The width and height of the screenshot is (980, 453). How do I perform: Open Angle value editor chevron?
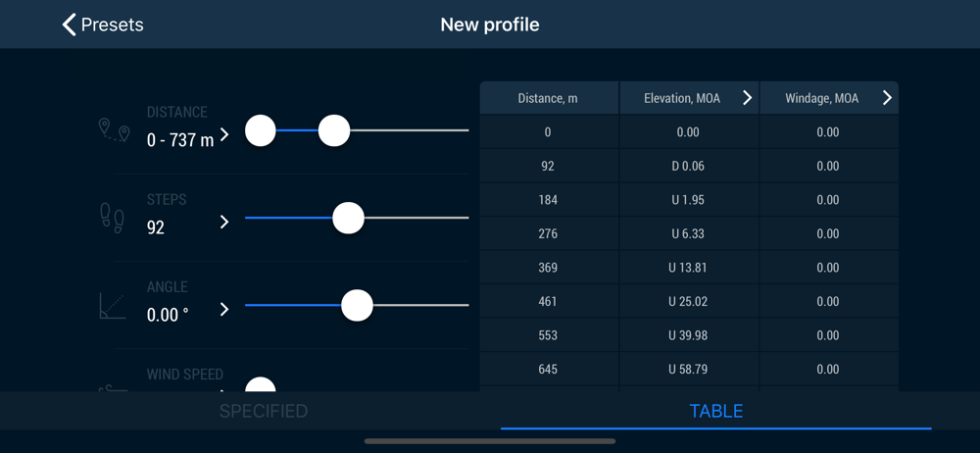(225, 310)
